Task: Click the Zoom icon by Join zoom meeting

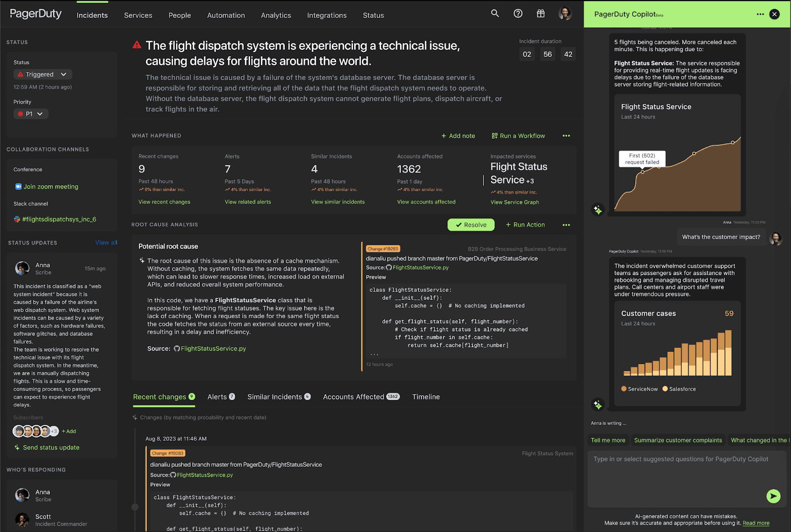Action: click(18, 187)
